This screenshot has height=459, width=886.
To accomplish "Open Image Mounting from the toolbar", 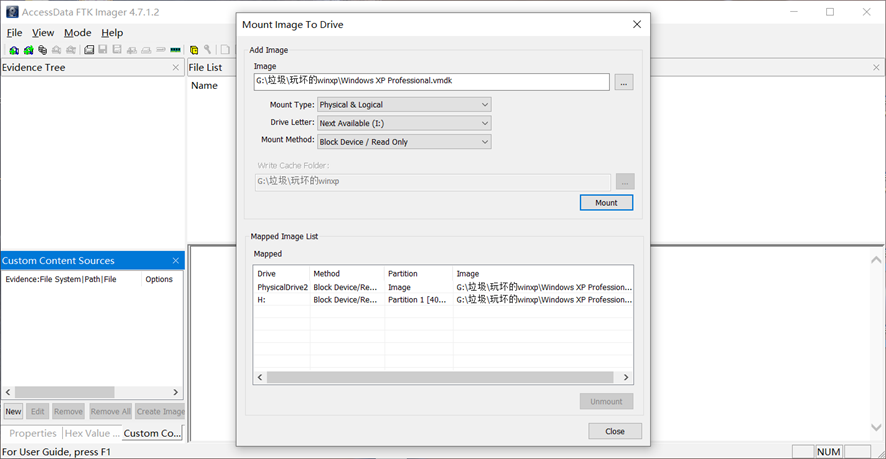I will point(42,50).
